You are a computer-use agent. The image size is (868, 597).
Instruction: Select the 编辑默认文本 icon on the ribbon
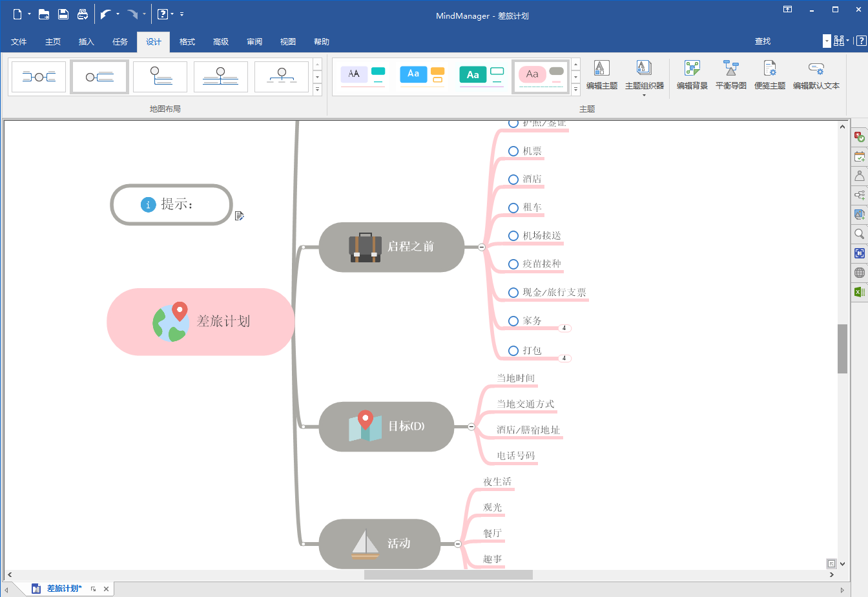[x=815, y=76]
